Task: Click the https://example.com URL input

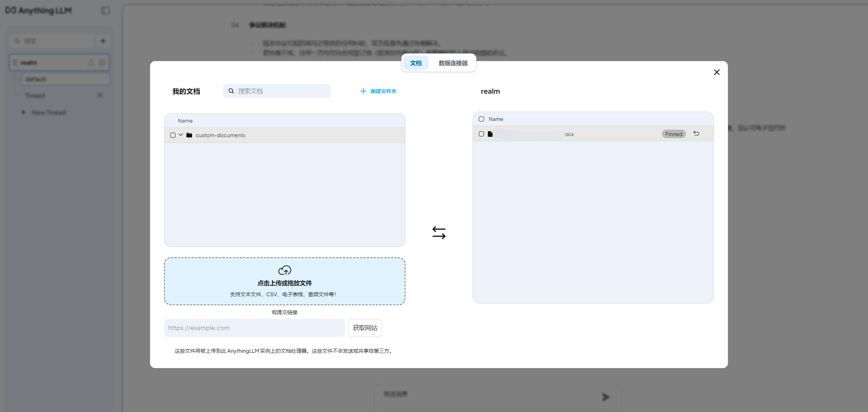Action: click(254, 328)
